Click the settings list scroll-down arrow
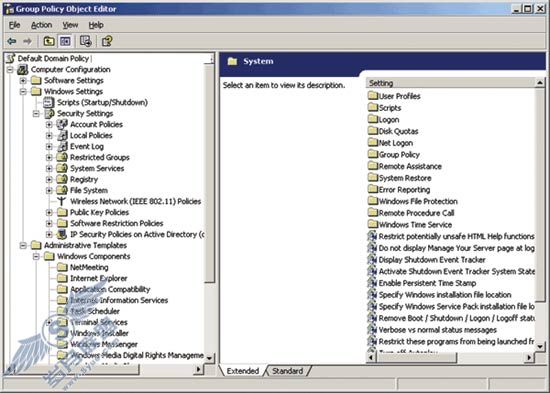The width and height of the screenshot is (550, 393). click(x=540, y=346)
